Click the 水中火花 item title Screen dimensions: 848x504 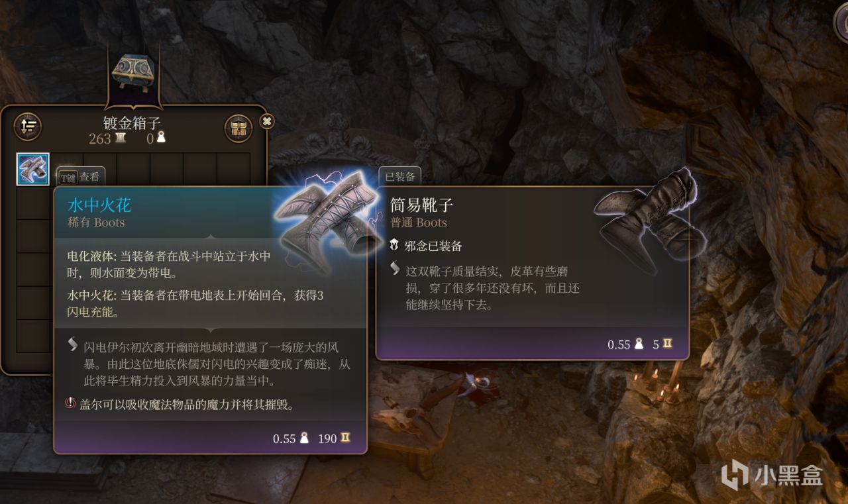coord(99,205)
